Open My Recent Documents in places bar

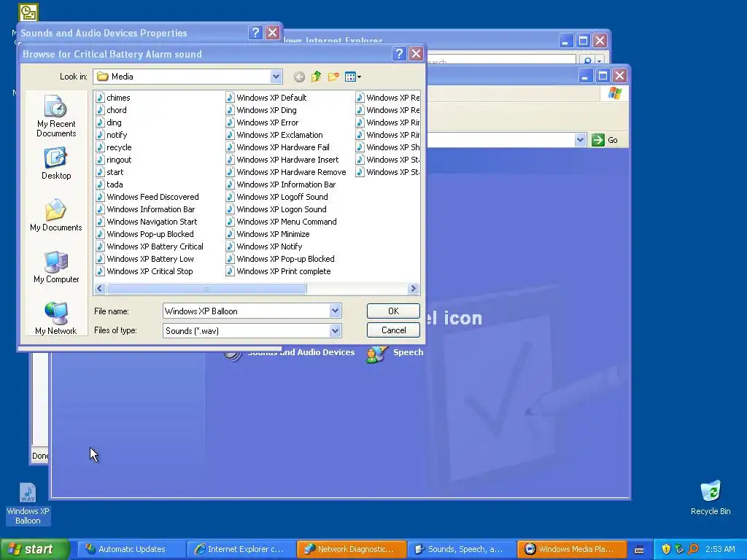pos(56,116)
